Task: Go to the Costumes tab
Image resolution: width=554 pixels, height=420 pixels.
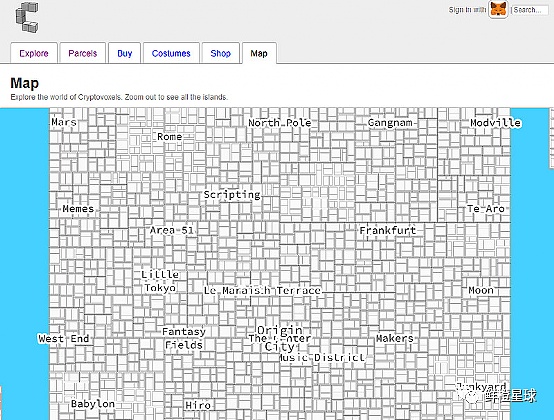Action: 171,53
